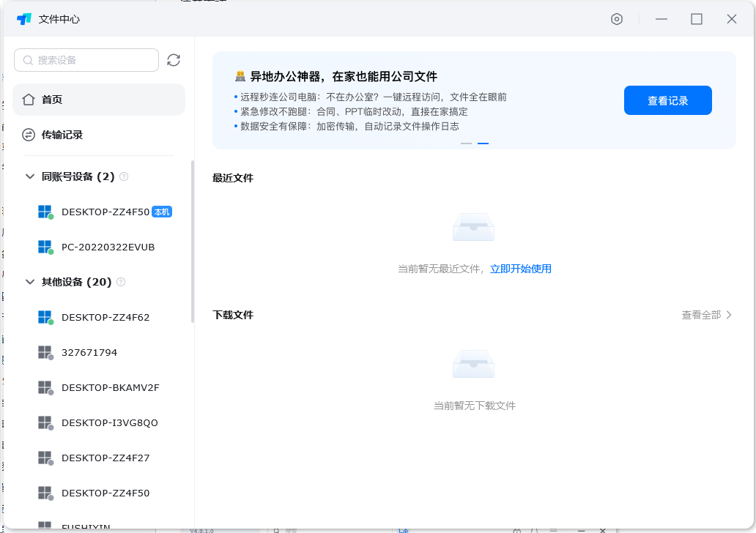Viewport: 756px width, 533px height.
Task: Go to the 首页 menu item
Action: pyautogui.click(x=99, y=100)
